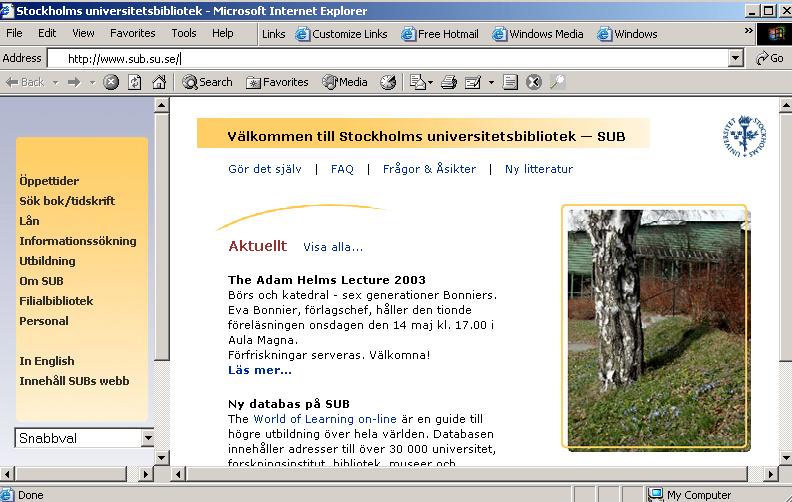This screenshot has width=792, height=502.
Task: Expand the Forward button history dropdown
Action: click(92, 82)
